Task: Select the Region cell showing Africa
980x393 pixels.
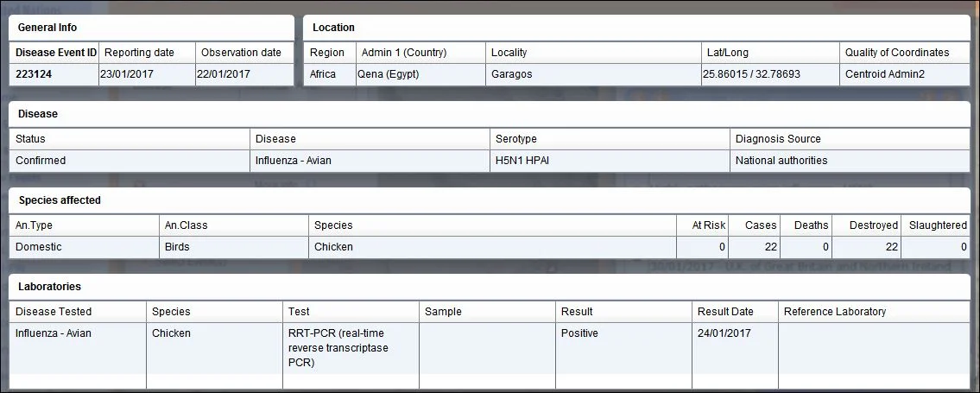Action: tap(329, 74)
